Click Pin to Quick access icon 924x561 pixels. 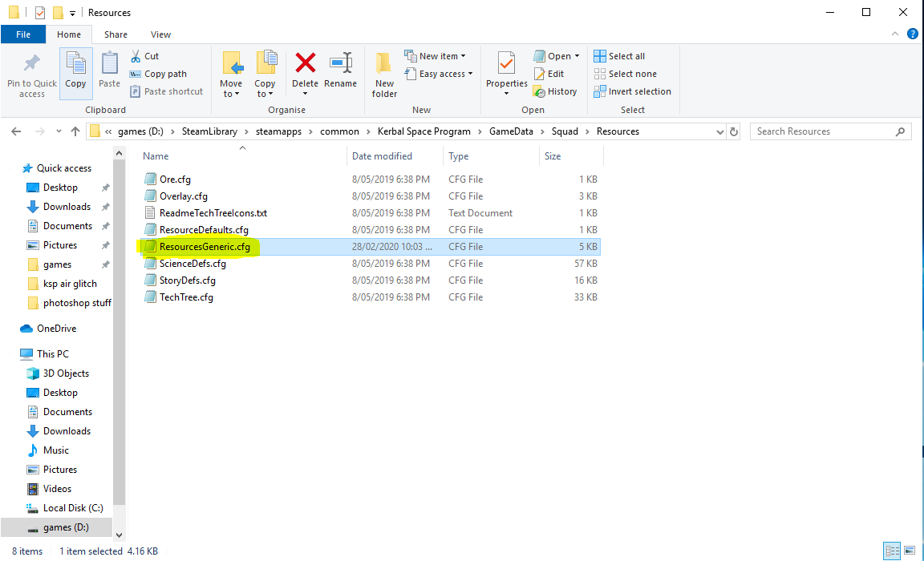[32, 63]
